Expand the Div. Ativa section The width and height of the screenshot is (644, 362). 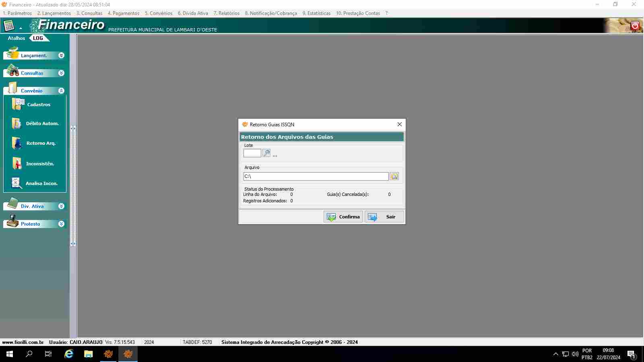61,206
